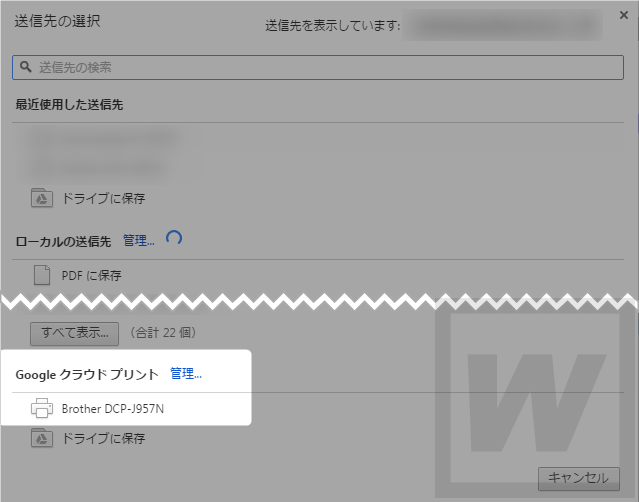Click the destination search field

click(318, 67)
